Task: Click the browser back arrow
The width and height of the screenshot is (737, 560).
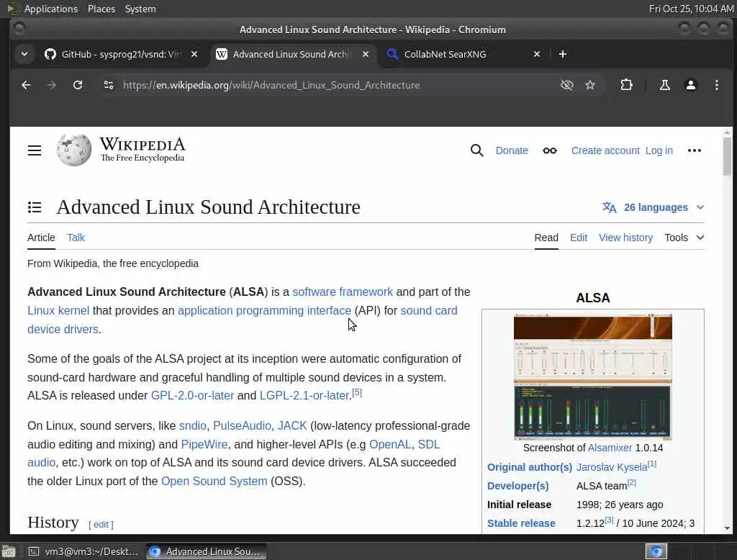Action: [x=26, y=85]
